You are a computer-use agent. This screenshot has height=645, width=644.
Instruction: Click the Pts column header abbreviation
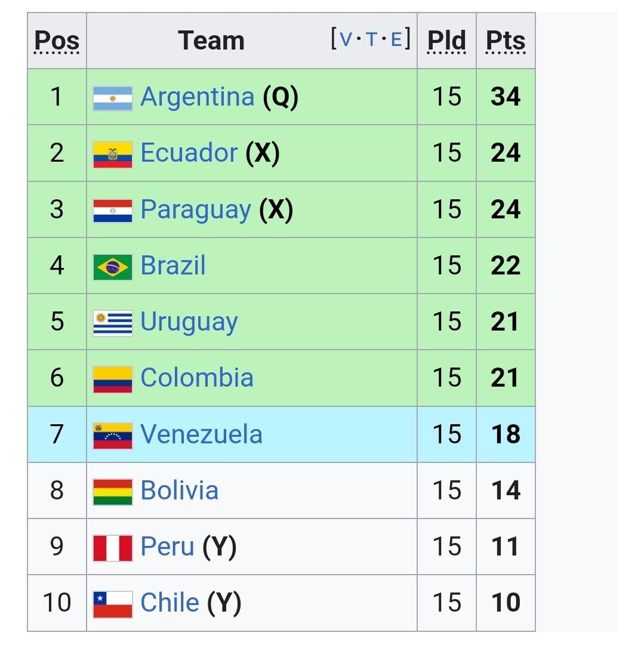click(x=506, y=41)
